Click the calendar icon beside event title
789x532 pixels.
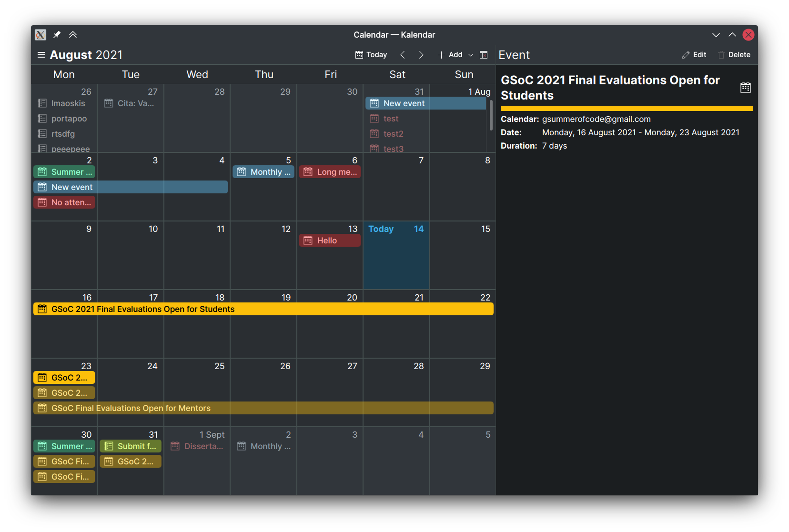746,88
